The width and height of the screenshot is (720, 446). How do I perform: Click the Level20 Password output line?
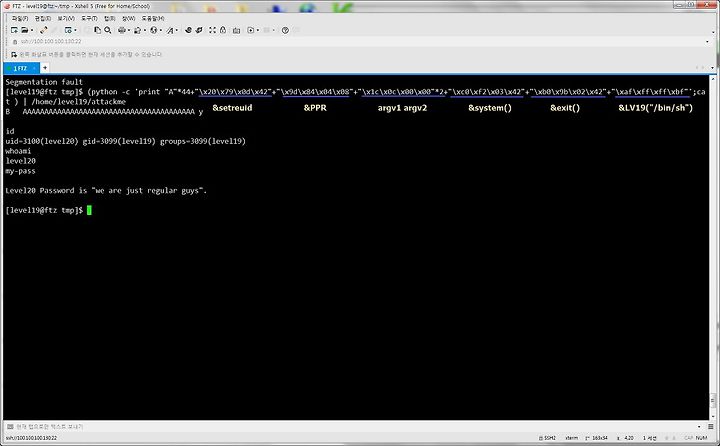tap(106, 190)
